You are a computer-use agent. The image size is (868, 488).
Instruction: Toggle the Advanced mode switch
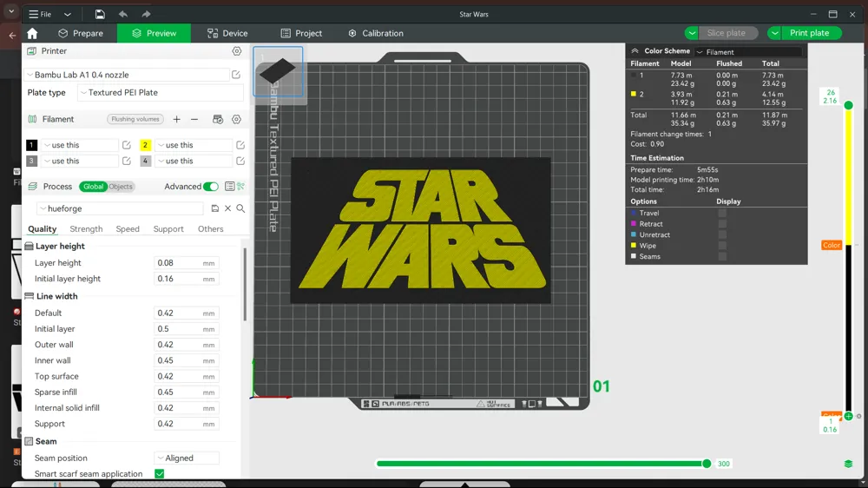click(211, 187)
